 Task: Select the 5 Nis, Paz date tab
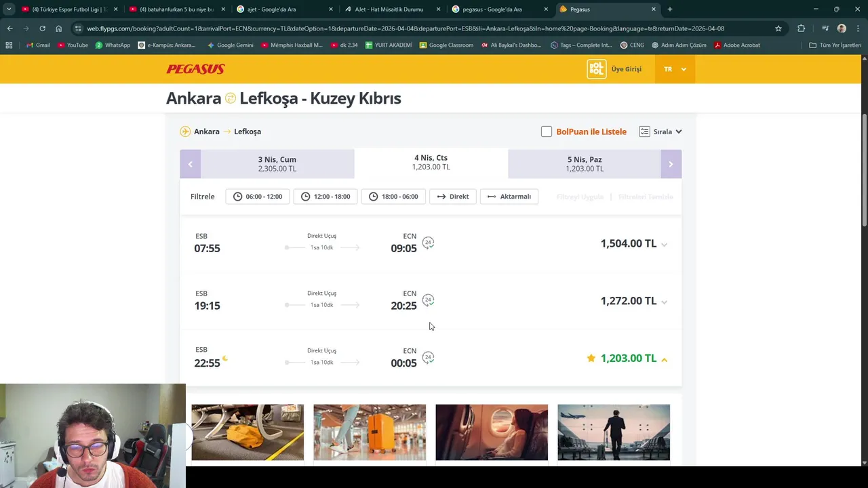(x=585, y=164)
